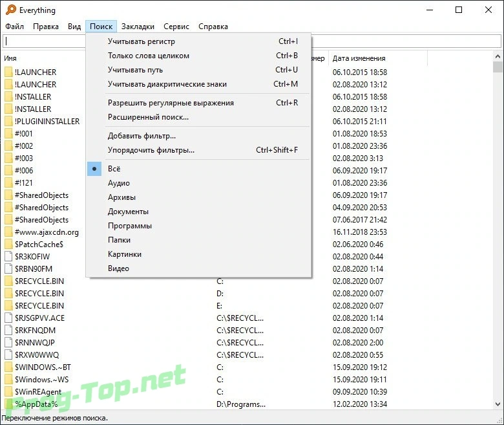Select #SharedObjects dated 04.09.2020 20:53
Image resolution: width=504 pixels, height=425 pixels.
coord(247,208)
